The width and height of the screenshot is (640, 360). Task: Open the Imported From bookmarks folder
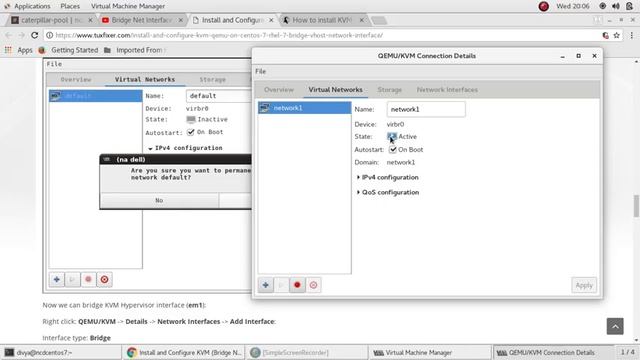coord(135,50)
